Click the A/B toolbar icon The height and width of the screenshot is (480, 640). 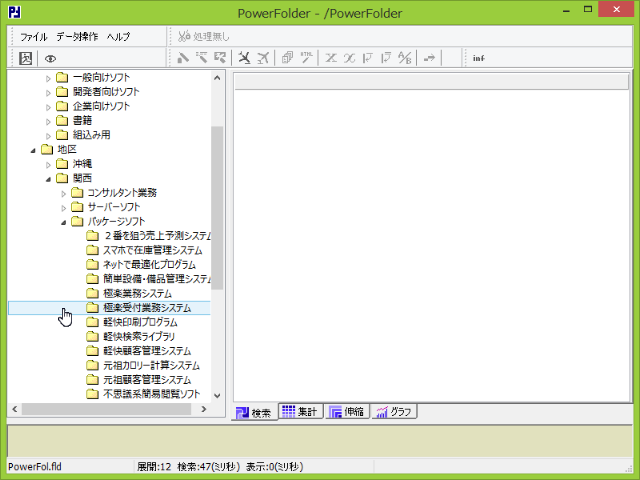tap(405, 58)
